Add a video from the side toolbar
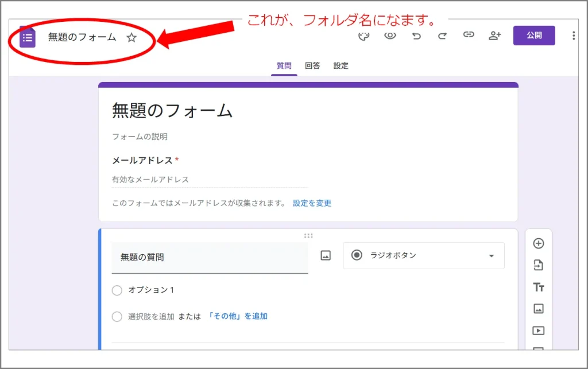 (538, 331)
